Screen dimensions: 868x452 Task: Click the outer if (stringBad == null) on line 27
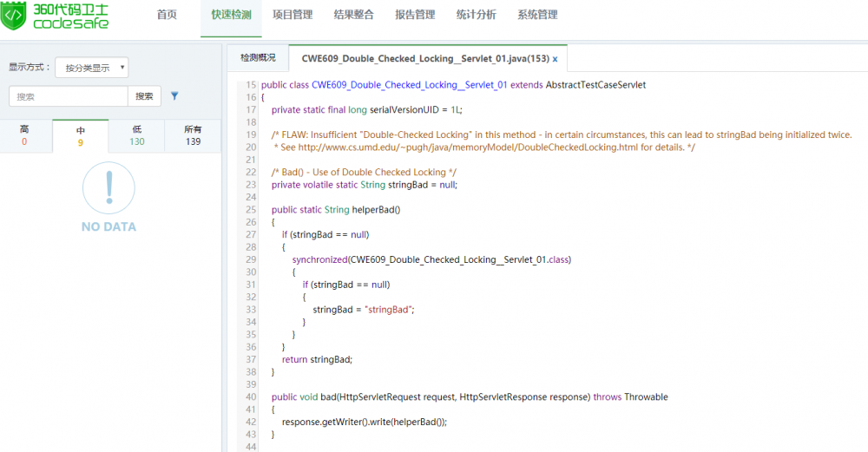[325, 234]
